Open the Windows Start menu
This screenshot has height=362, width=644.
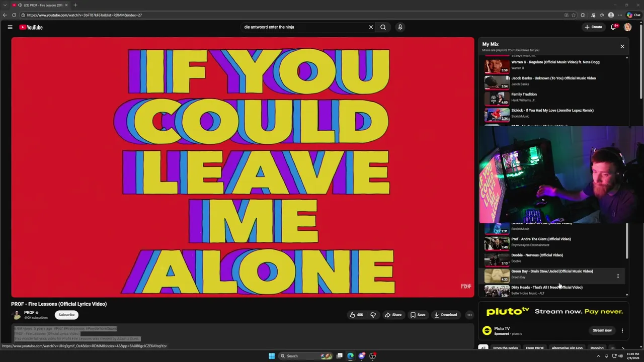click(272, 356)
